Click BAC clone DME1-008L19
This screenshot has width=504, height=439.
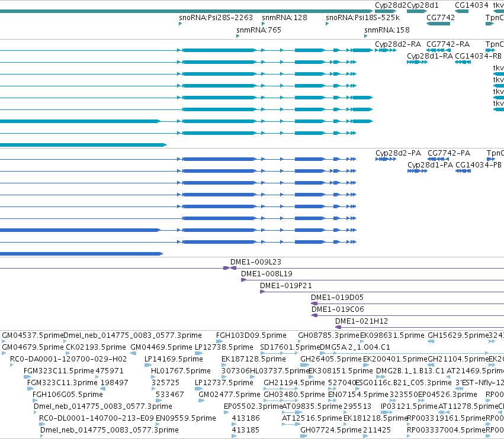[x=267, y=273]
